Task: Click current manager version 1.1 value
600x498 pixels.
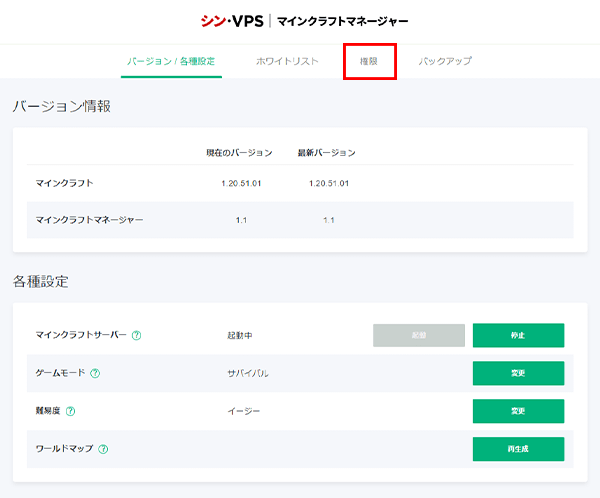Action: 241,220
